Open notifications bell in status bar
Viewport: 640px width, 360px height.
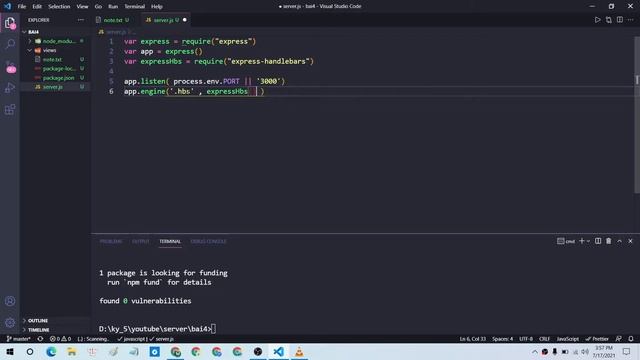click(631, 339)
